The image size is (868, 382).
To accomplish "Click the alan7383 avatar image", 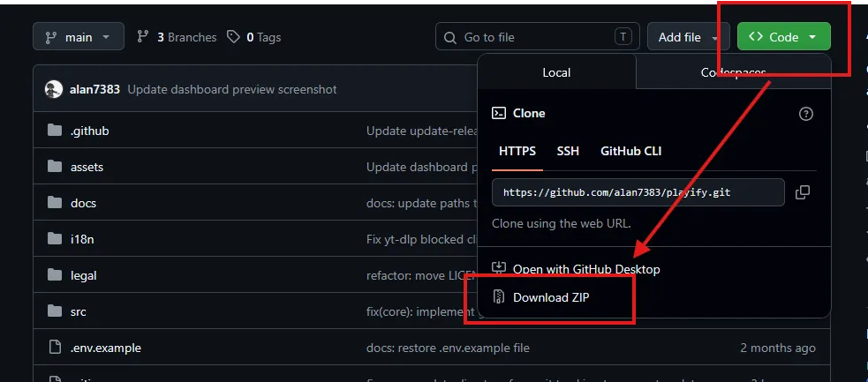I will 54,89.
